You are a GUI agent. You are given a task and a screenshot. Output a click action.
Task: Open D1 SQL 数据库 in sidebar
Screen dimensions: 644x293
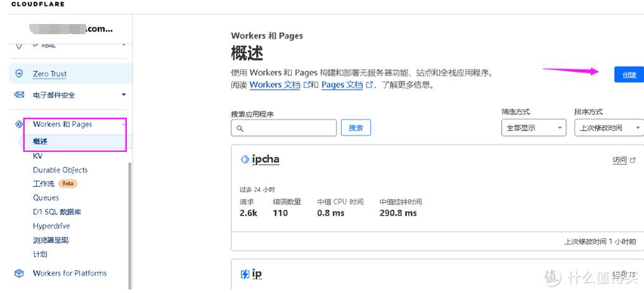tap(57, 212)
